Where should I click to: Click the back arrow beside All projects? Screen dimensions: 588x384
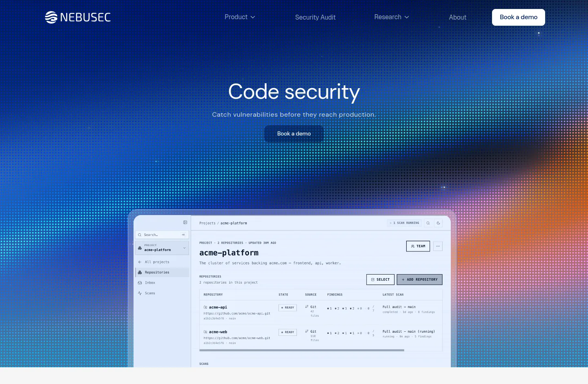coord(140,262)
